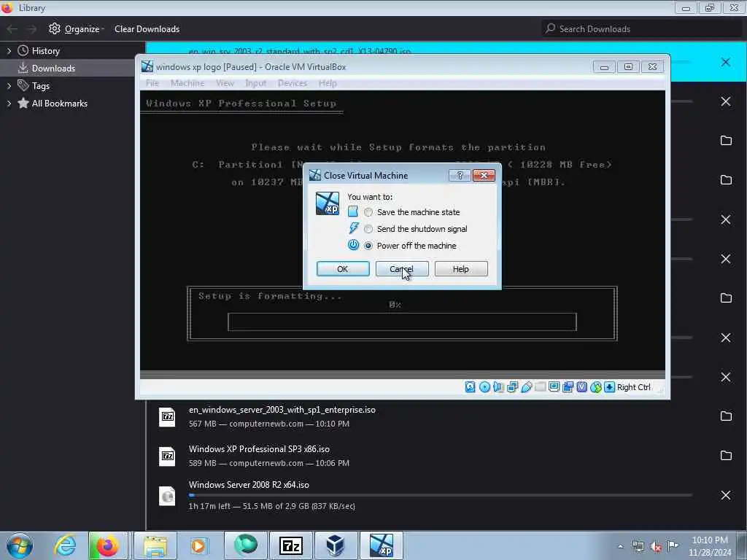Open folder for Windows XP Professional SP3 x86.iso
Viewport: 747px width, 560px height.
pyautogui.click(x=726, y=456)
